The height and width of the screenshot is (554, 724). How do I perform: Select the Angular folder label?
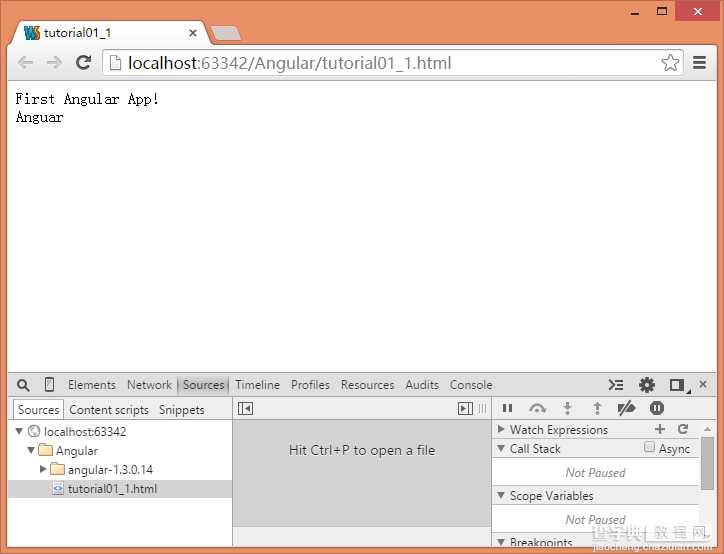[x=77, y=451]
